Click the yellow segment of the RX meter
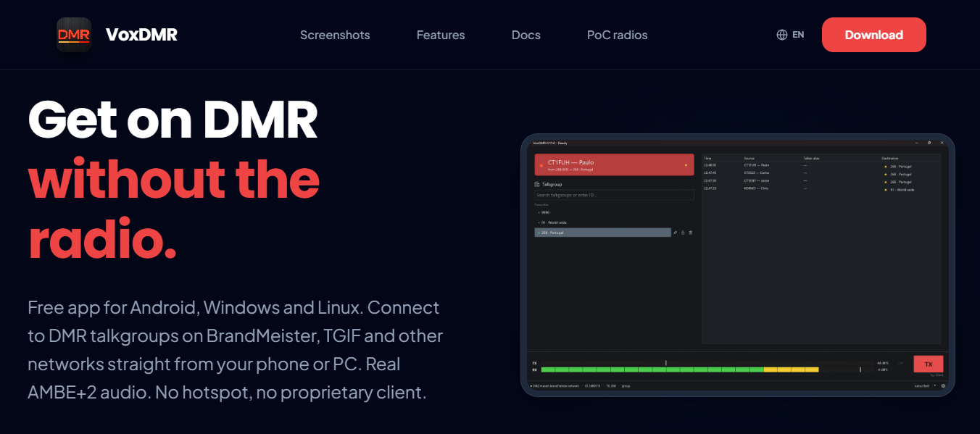 coord(791,370)
